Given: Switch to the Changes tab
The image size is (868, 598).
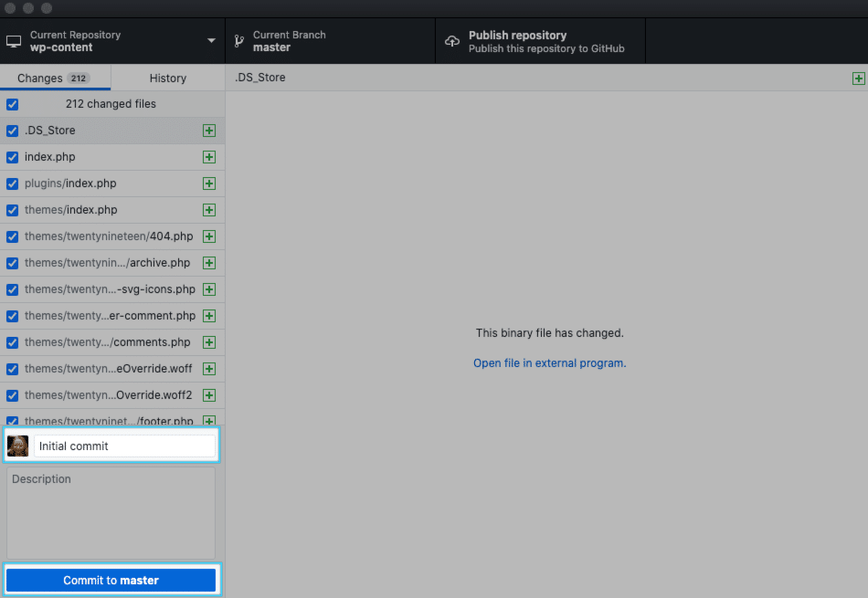Looking at the screenshot, I should click(x=56, y=78).
